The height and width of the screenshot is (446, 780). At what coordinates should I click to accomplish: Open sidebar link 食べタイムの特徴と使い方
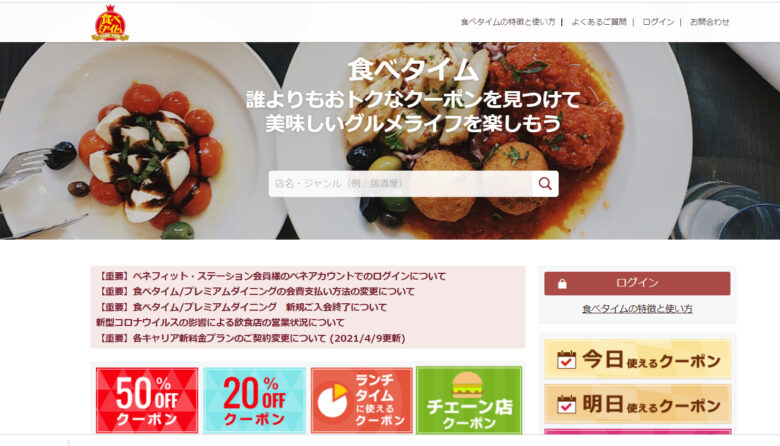point(637,309)
